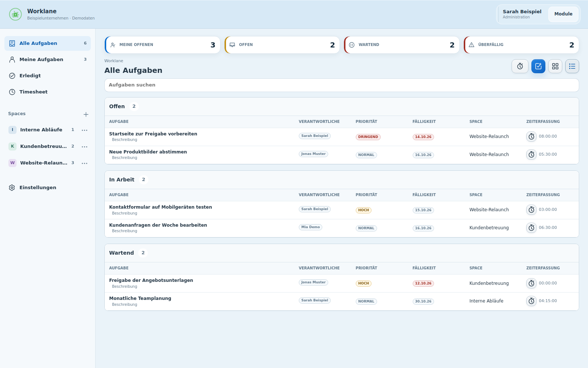Open Meine Aufgaben in the sidebar

point(47,60)
